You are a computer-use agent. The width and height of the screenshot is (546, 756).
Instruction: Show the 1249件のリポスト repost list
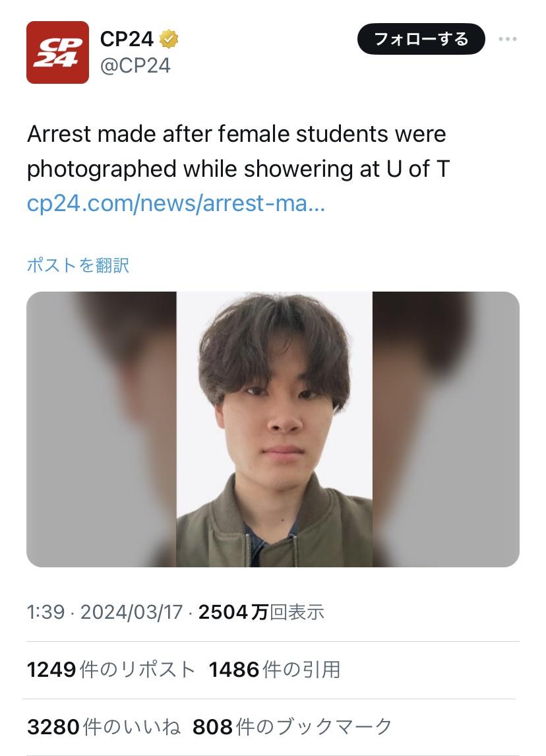tap(111, 669)
